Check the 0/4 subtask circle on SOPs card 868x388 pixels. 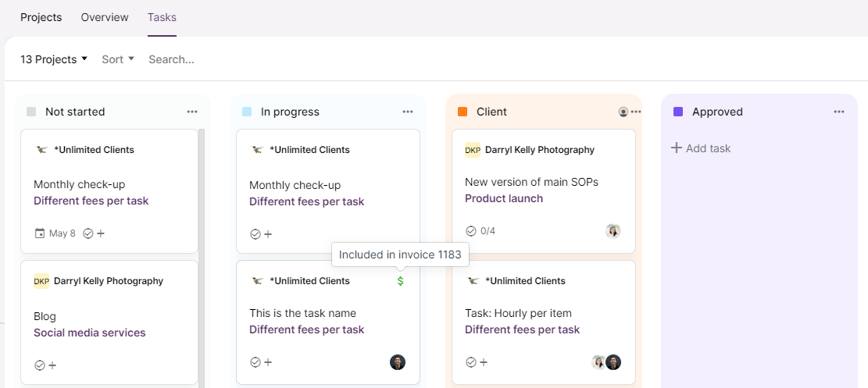(470, 231)
